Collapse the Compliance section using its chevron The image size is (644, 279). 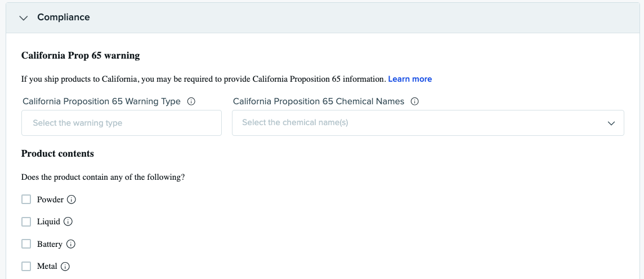pyautogui.click(x=23, y=18)
